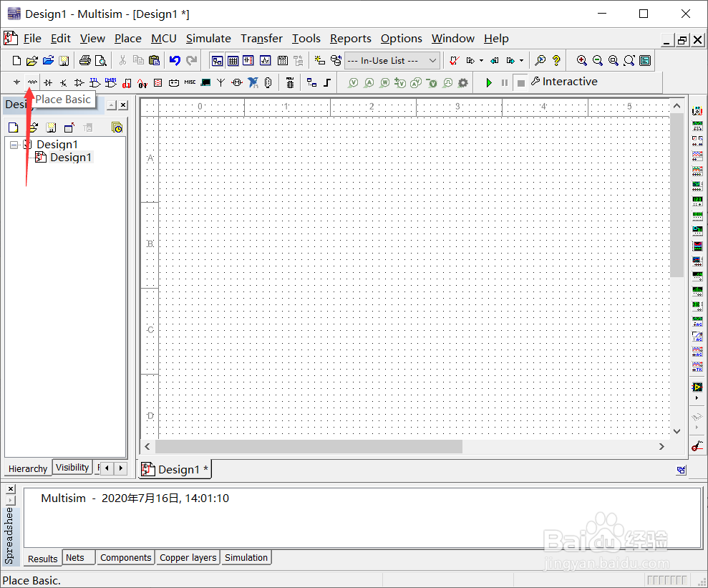Open the forward annotate dropdown arrow

521,60
